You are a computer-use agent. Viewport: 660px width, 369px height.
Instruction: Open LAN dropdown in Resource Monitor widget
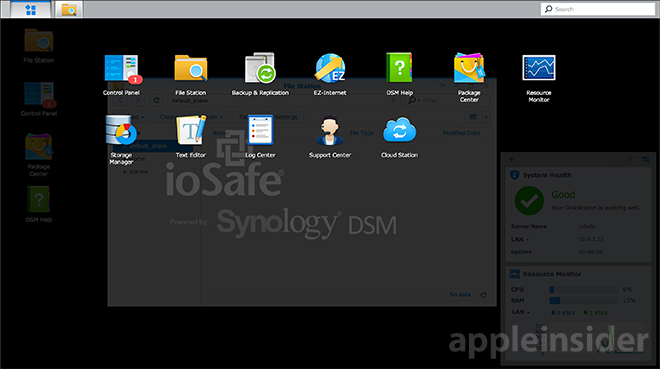coord(520,312)
